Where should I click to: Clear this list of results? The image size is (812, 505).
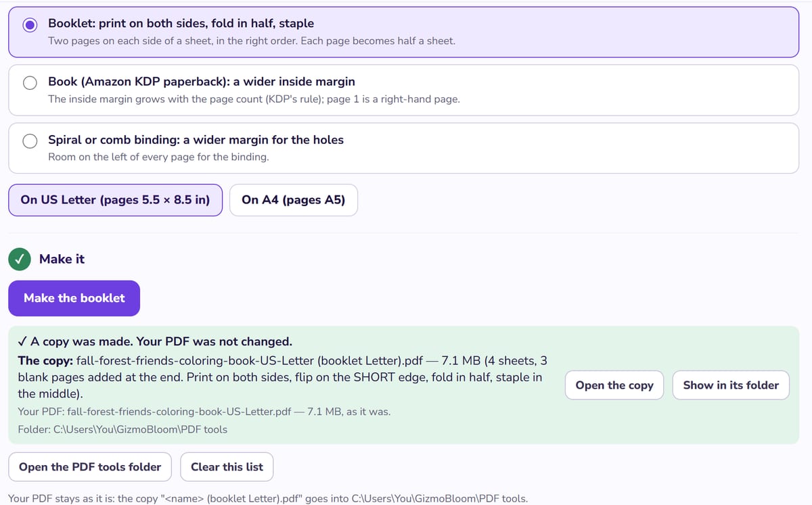tap(227, 467)
